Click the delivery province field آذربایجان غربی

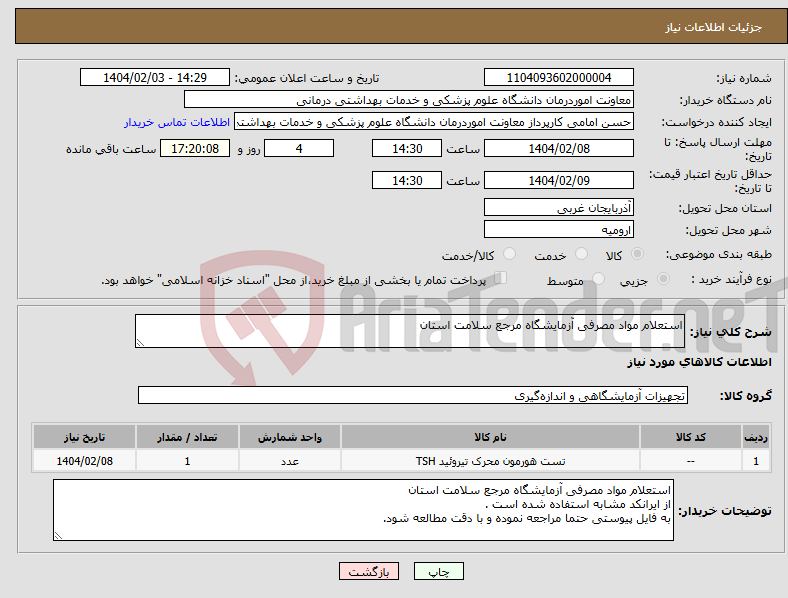(x=558, y=207)
